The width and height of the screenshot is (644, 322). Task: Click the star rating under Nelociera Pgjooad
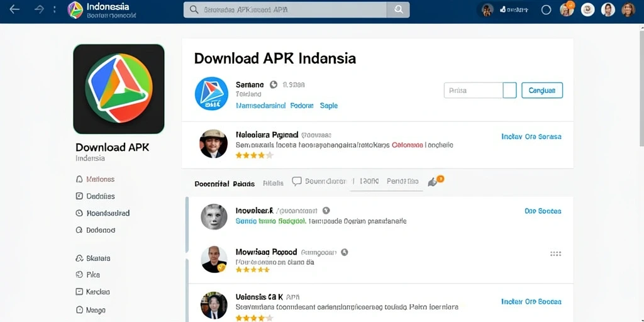(254, 155)
